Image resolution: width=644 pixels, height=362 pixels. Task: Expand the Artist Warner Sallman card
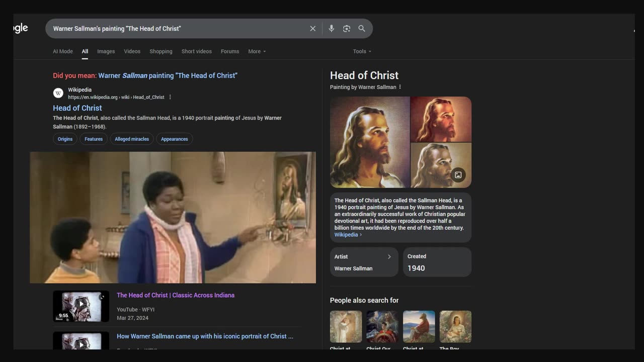364,262
